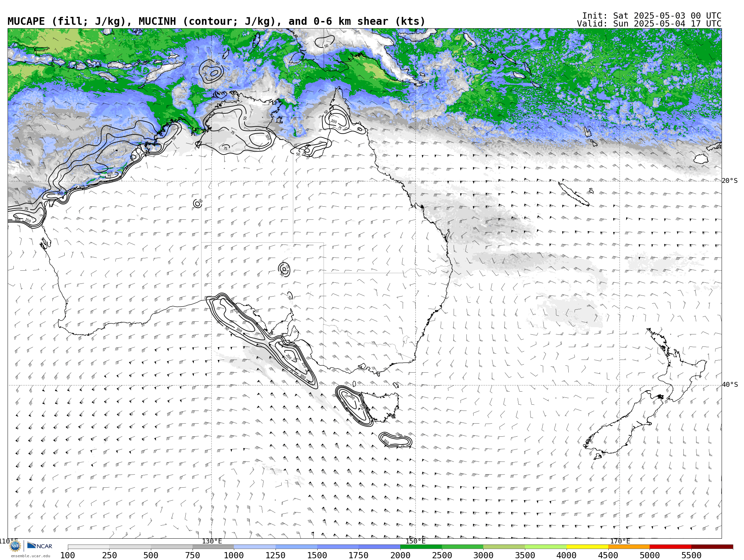The height and width of the screenshot is (560, 744).
Task: Click the colorbar label 1500
Action: [317, 556]
